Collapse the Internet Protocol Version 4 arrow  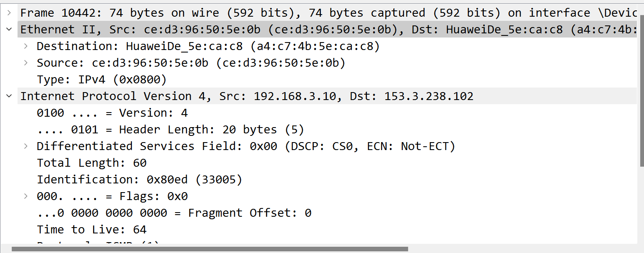pyautogui.click(x=9, y=96)
